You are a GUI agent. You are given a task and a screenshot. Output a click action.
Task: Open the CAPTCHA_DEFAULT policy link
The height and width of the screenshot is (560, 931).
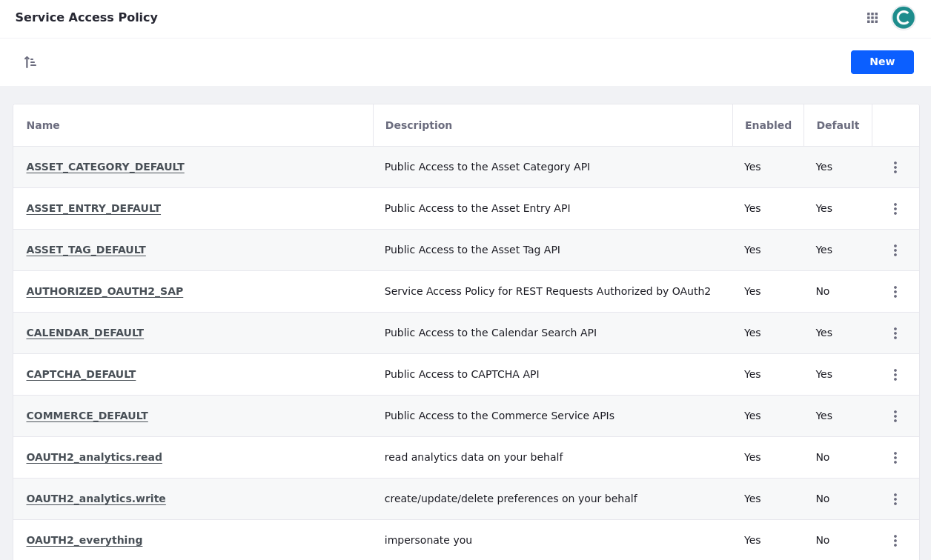coord(81,374)
